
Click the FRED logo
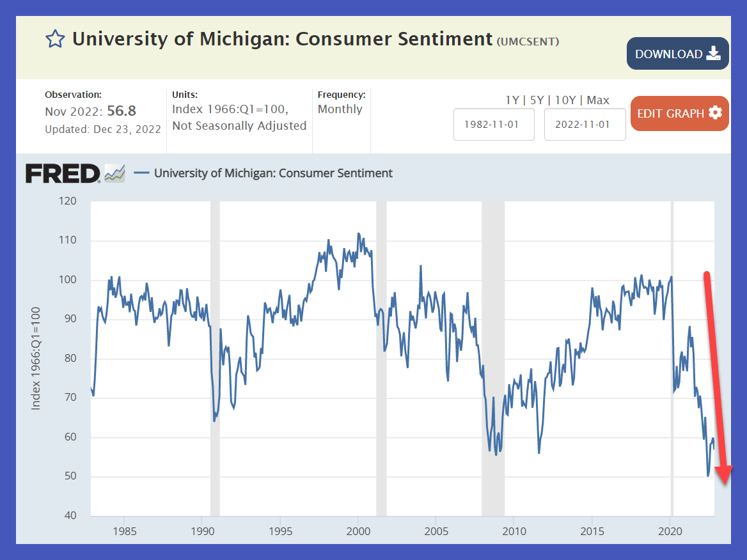[x=63, y=173]
